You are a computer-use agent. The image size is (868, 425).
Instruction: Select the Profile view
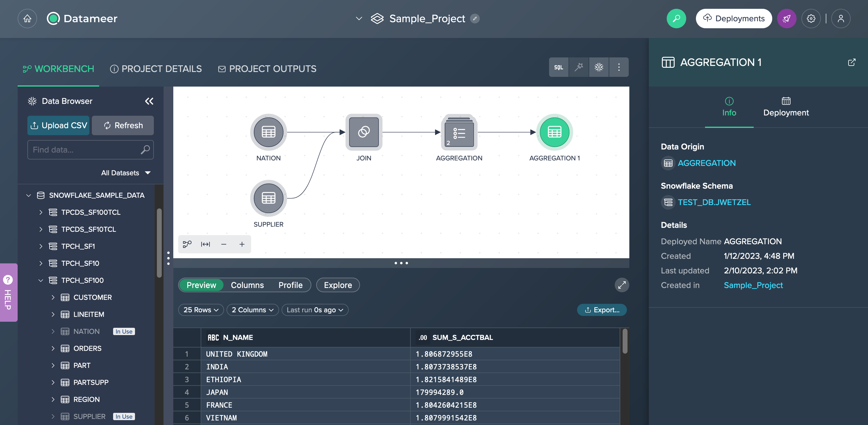click(x=290, y=285)
